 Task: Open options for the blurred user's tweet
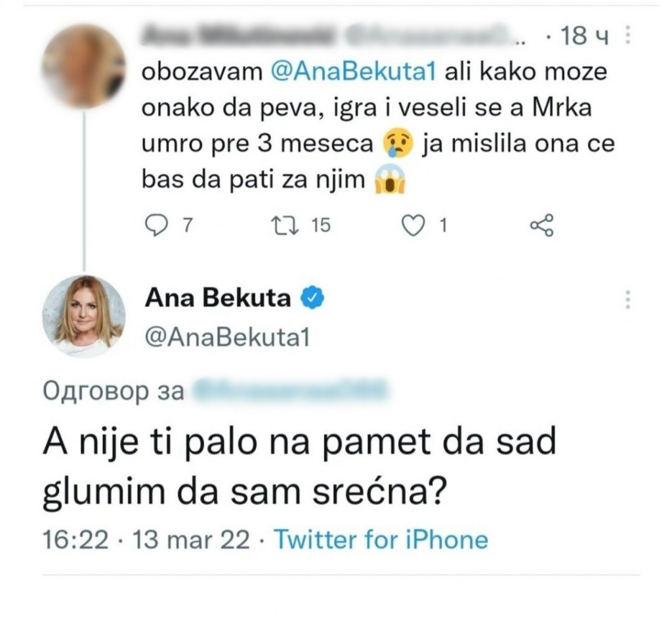pyautogui.click(x=628, y=35)
